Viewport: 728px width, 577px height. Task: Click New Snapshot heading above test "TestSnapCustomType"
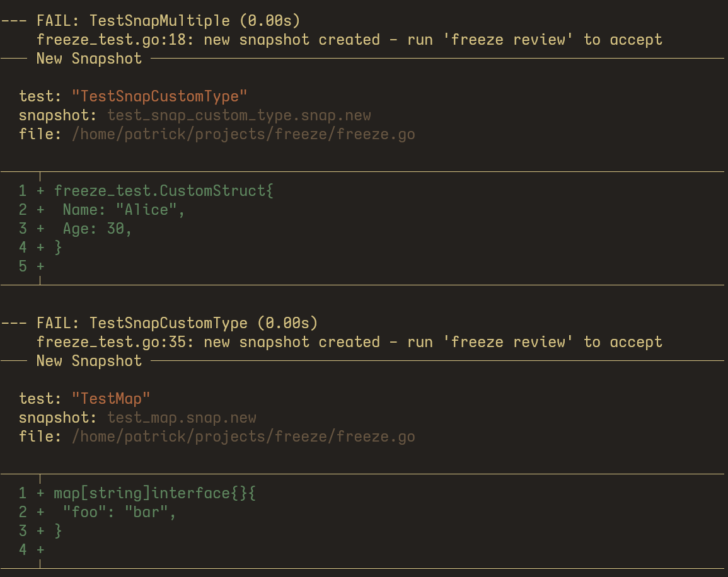[89, 59]
